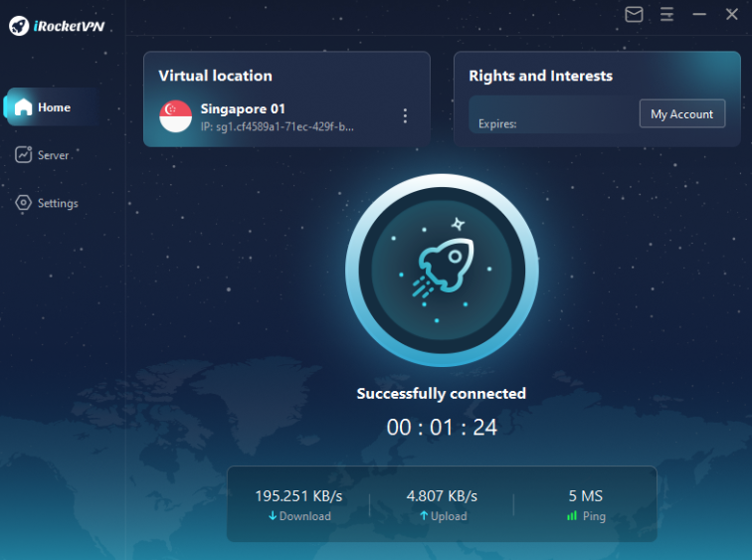Viewport: 752px width, 560px height.
Task: Click the 5 MS ping value
Action: click(586, 495)
